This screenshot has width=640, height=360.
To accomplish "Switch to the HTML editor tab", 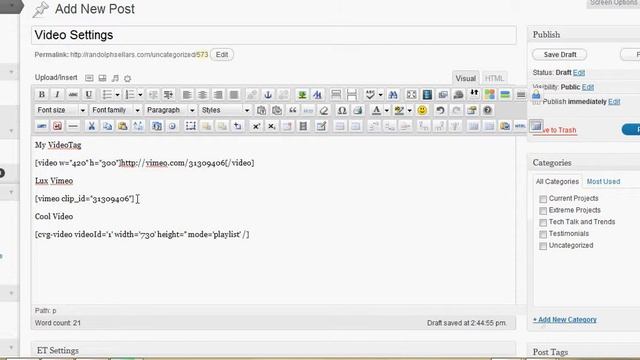I will click(x=494, y=78).
